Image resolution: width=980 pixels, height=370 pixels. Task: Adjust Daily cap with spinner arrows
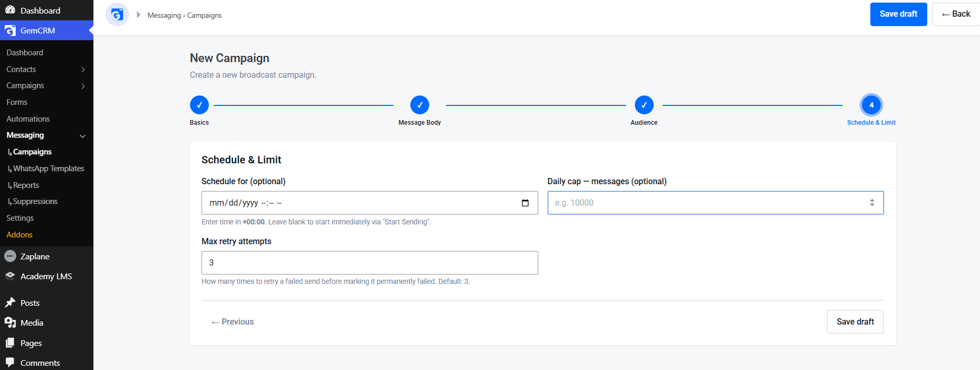point(872,202)
